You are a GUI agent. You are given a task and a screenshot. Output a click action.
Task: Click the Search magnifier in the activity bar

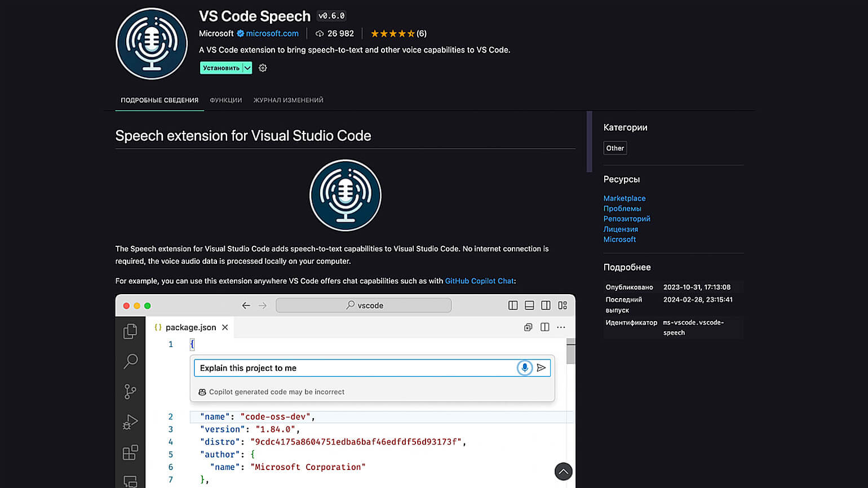coord(130,361)
